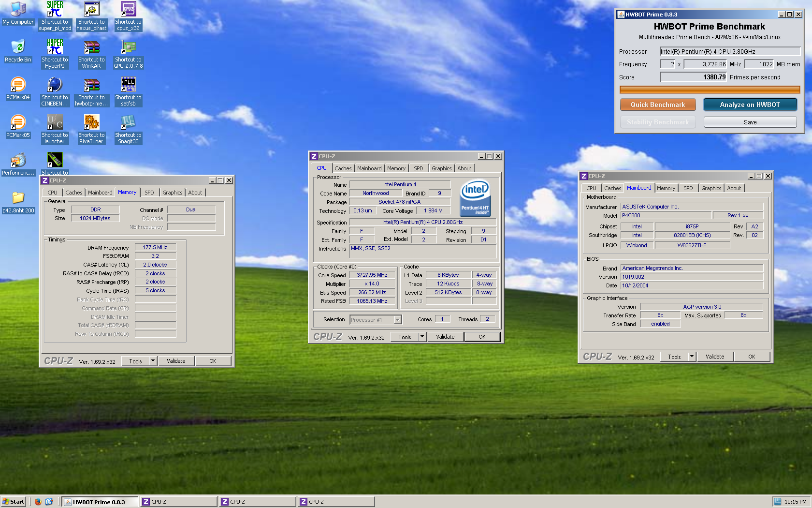Click Validate in the Memory CPU-Z window

pyautogui.click(x=176, y=361)
